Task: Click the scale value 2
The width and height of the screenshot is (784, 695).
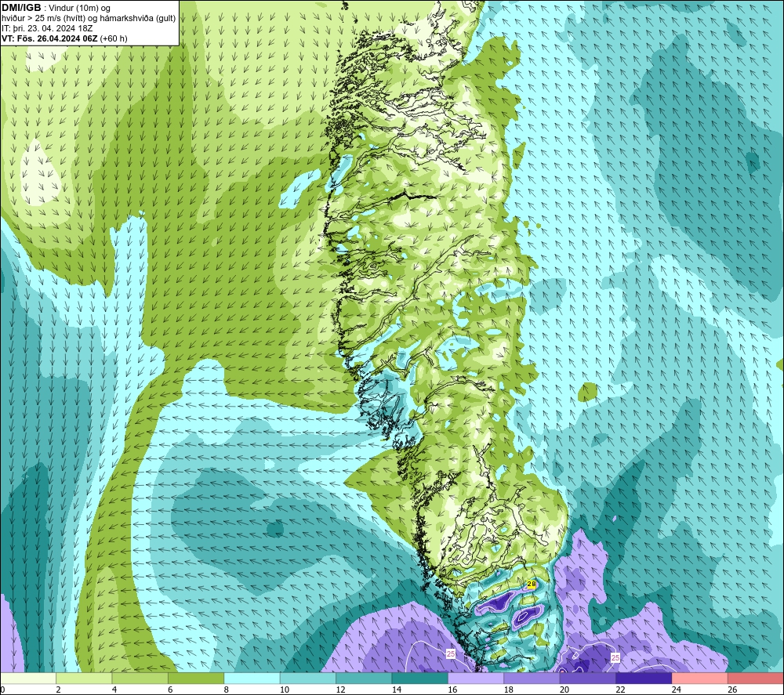Action: click(59, 690)
